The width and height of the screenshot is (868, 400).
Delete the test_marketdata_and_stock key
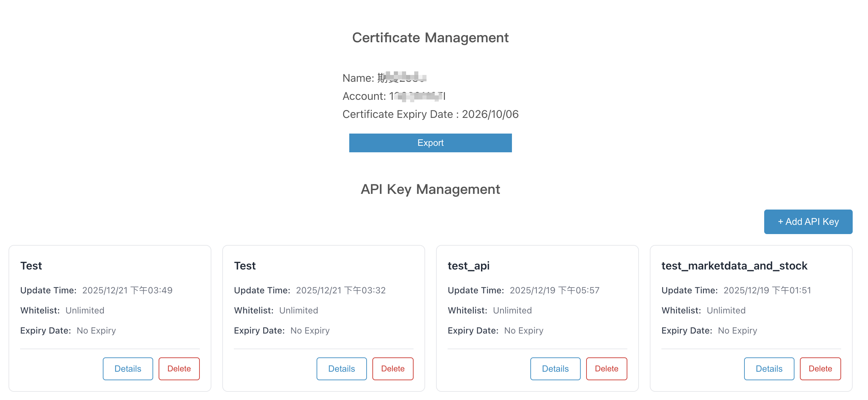point(820,369)
